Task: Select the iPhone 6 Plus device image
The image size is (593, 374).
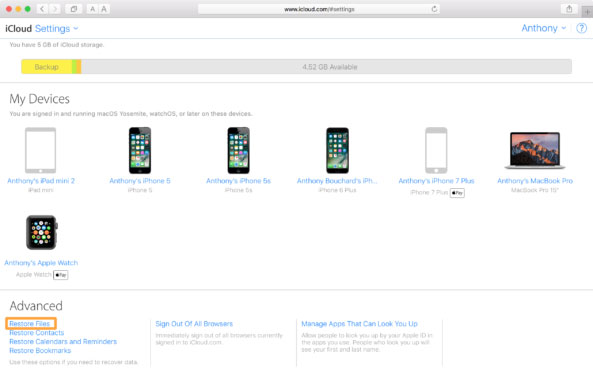Action: click(337, 150)
